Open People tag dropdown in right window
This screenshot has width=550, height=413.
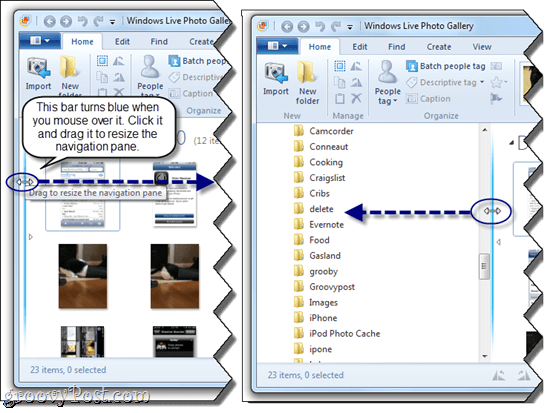(x=387, y=83)
